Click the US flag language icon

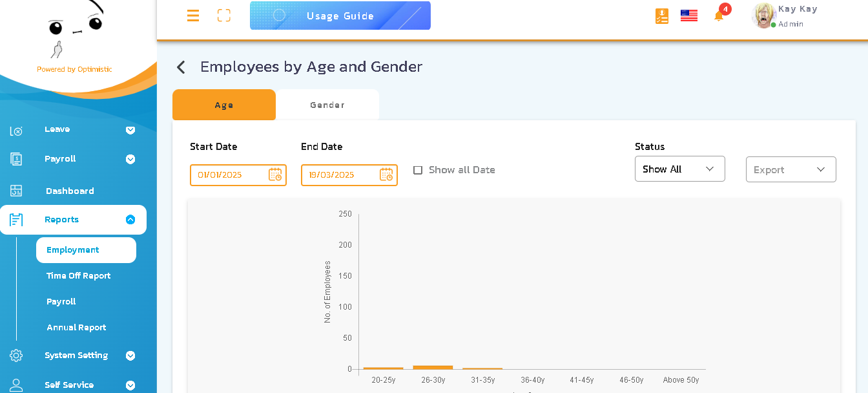(x=689, y=16)
